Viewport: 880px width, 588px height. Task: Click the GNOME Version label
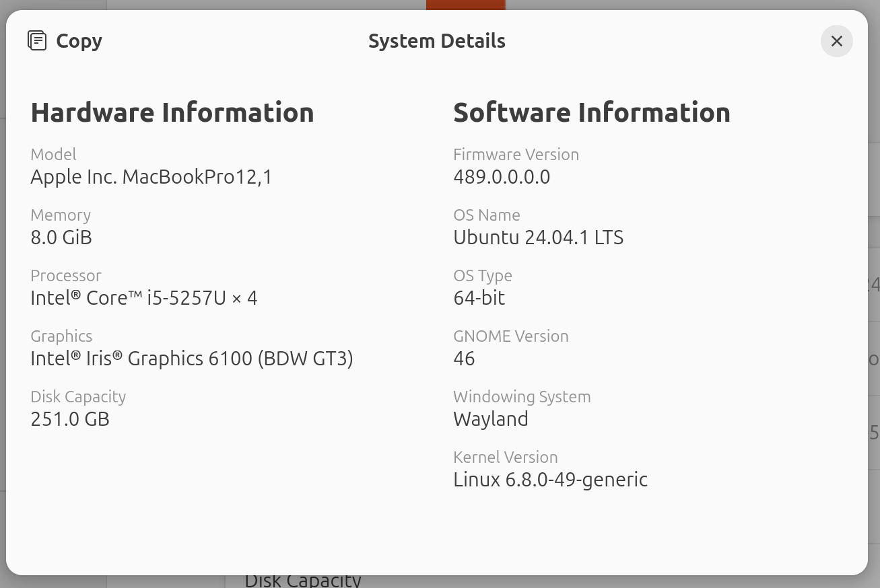click(x=511, y=336)
